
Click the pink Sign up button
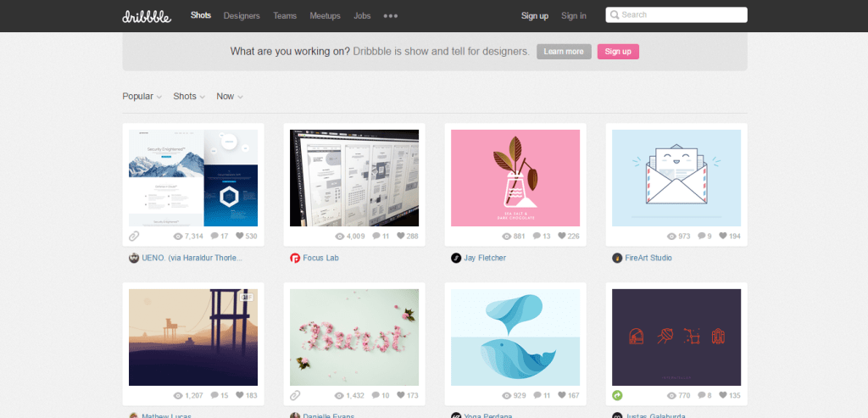click(x=618, y=52)
